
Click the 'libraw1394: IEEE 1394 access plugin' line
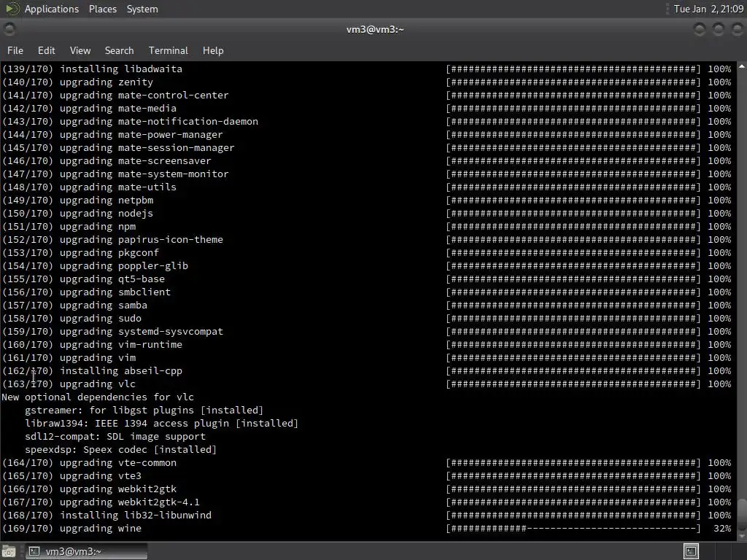click(x=161, y=424)
